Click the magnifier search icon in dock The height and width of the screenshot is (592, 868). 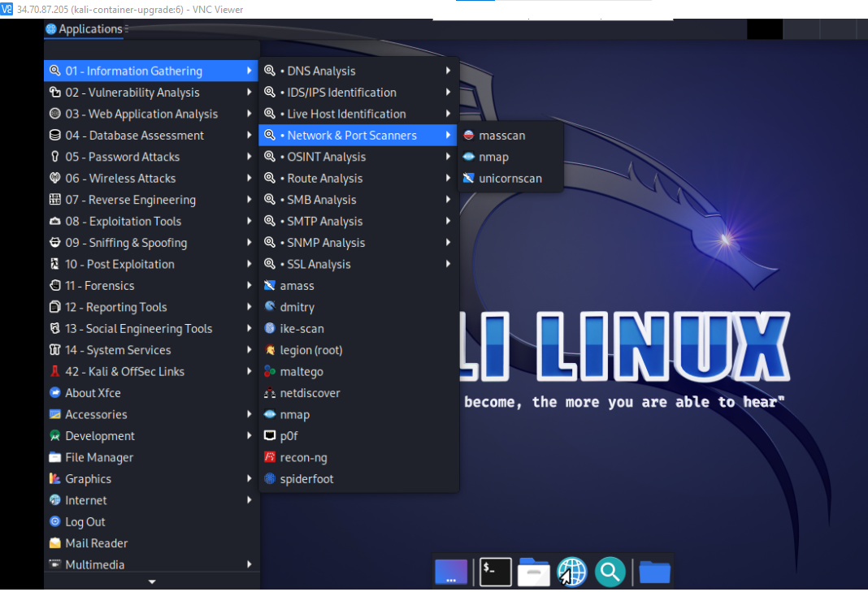click(610, 572)
